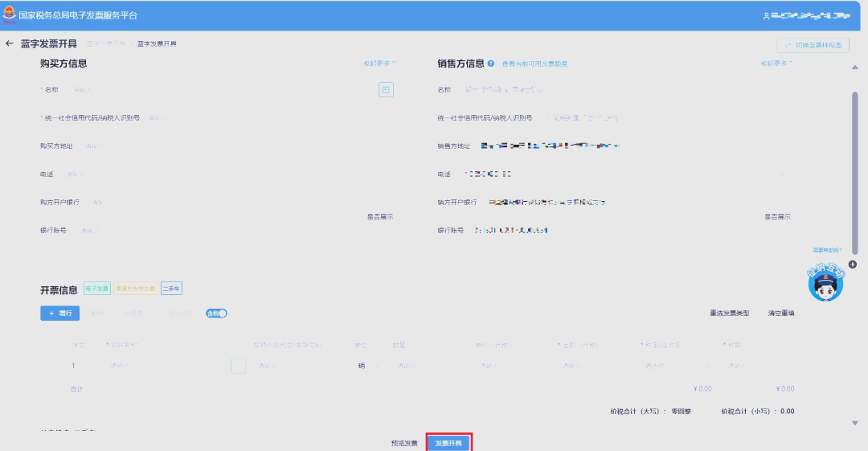Open the 单位 unit dropdown showing 辆
The width and height of the screenshot is (868, 451).
coord(367,366)
